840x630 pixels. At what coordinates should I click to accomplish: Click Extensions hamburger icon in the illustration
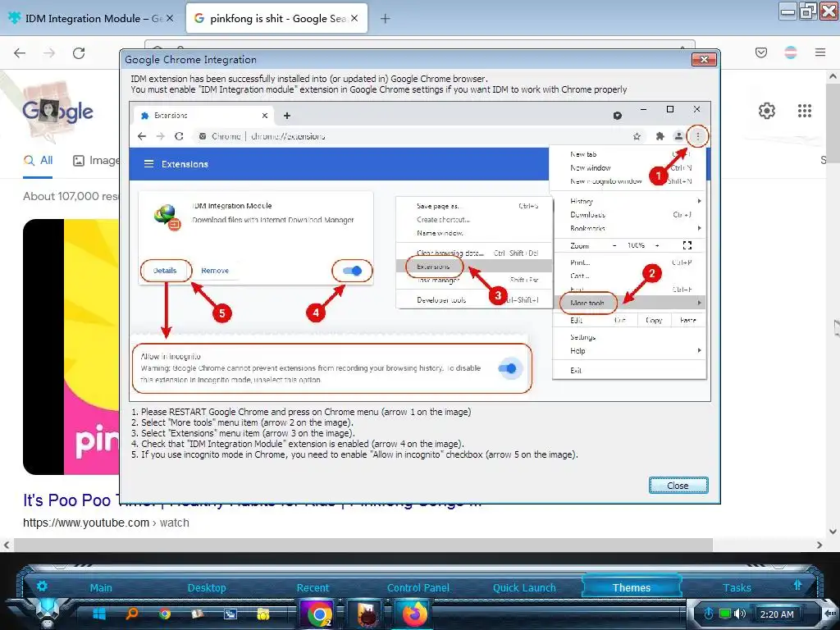coord(149,164)
